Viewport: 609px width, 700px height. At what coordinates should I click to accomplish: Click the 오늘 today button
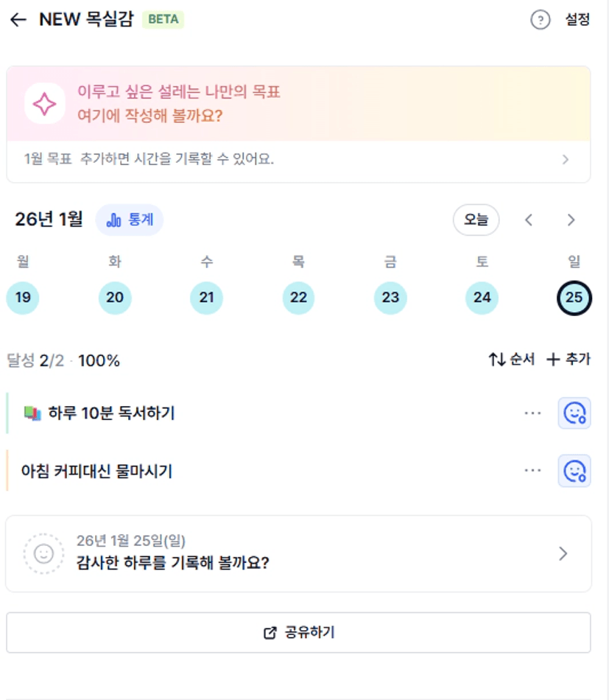[475, 220]
